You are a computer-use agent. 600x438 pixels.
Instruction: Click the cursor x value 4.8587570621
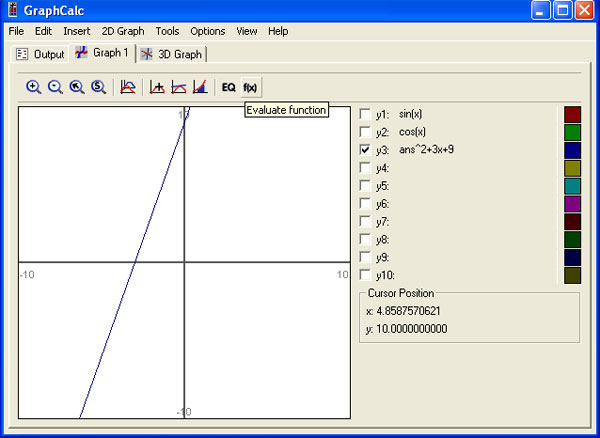408,311
